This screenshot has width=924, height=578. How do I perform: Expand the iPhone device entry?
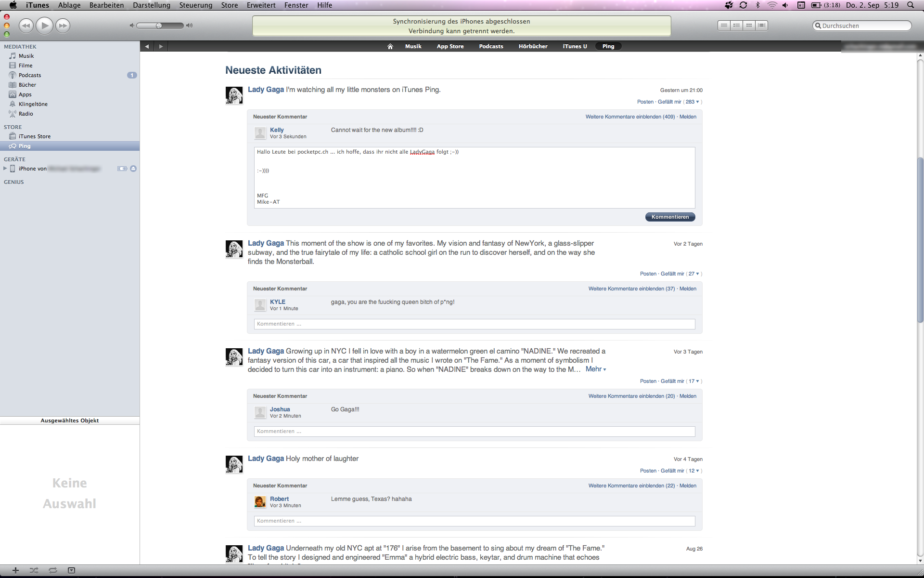[5, 169]
